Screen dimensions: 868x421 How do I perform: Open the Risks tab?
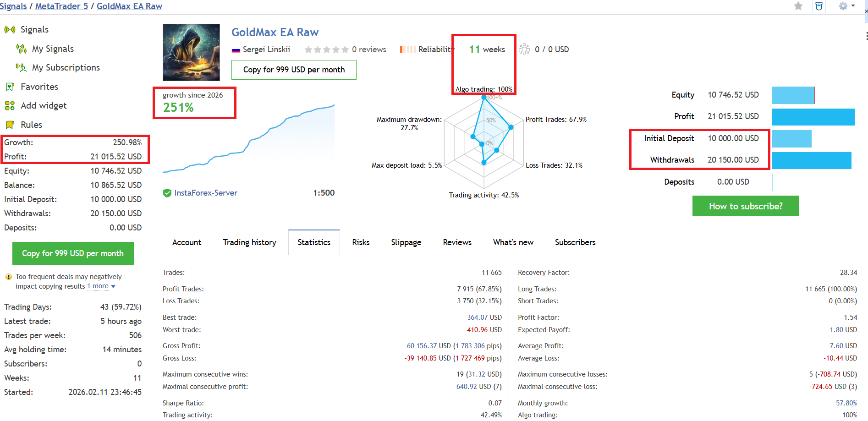(361, 242)
